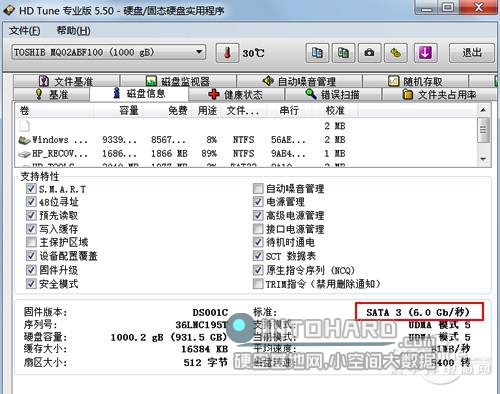This screenshot has height=394, width=500.
Task: Switch to the 错误扫描 tab
Action: coord(332,94)
